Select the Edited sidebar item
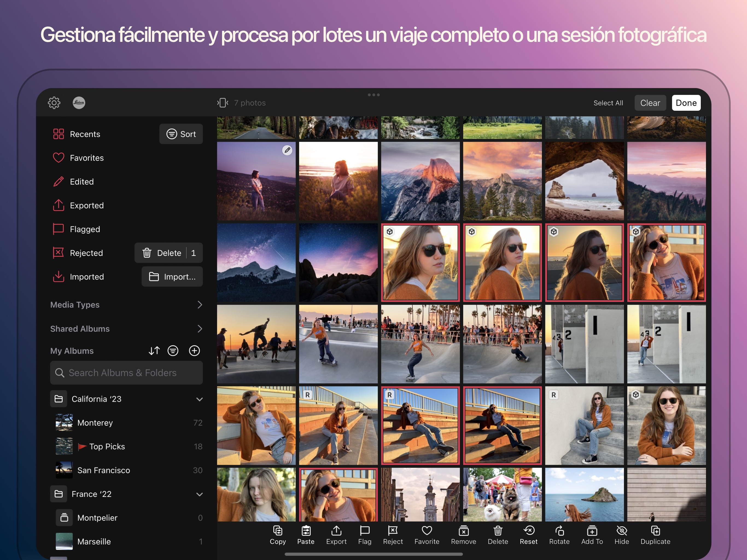Image resolution: width=747 pixels, height=560 pixels. click(x=81, y=182)
